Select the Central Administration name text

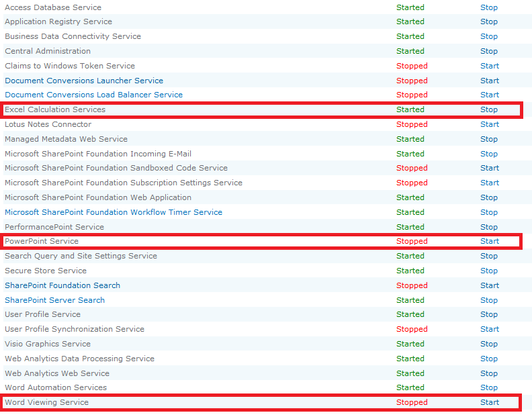48,51
